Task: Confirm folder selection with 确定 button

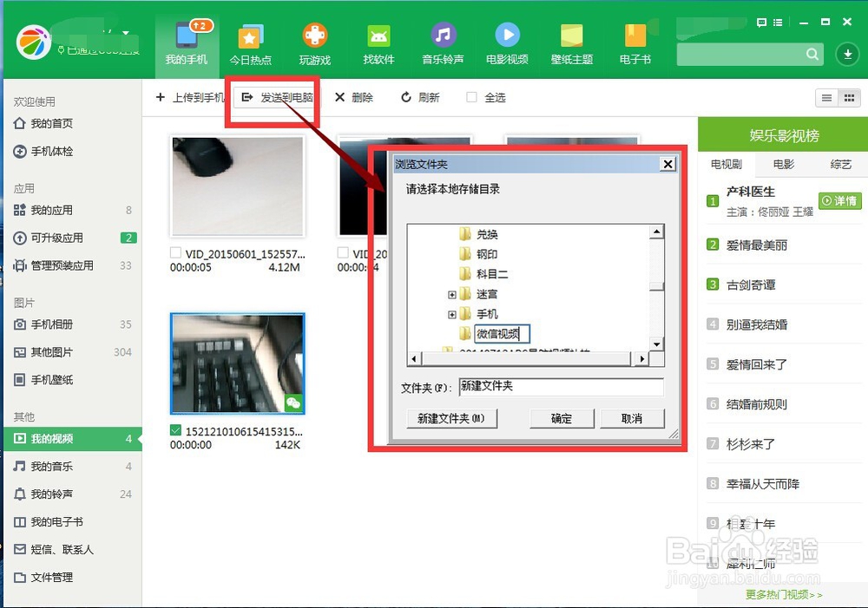Action: 561,418
